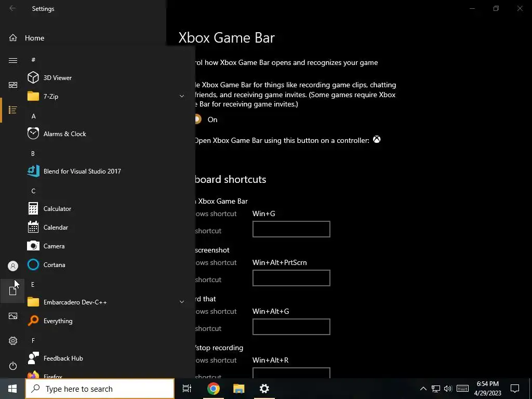Launch the Everything search app icon
The image size is (532, 399).
point(33,321)
